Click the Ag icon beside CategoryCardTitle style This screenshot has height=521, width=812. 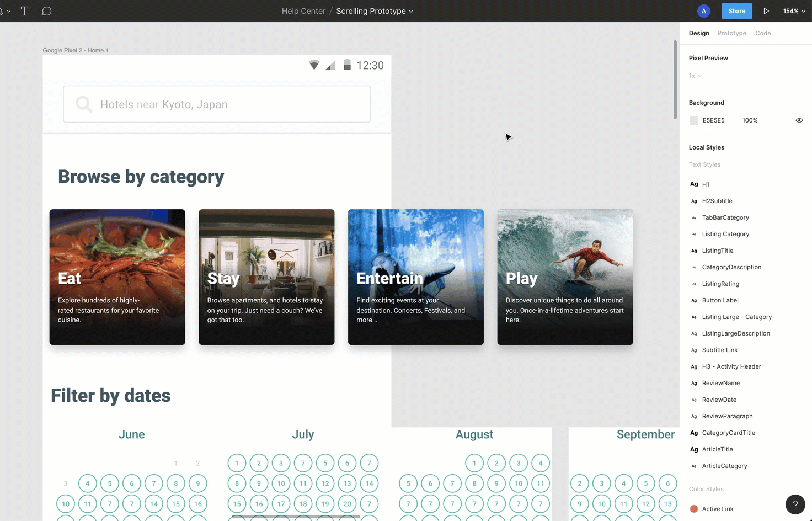coord(693,433)
